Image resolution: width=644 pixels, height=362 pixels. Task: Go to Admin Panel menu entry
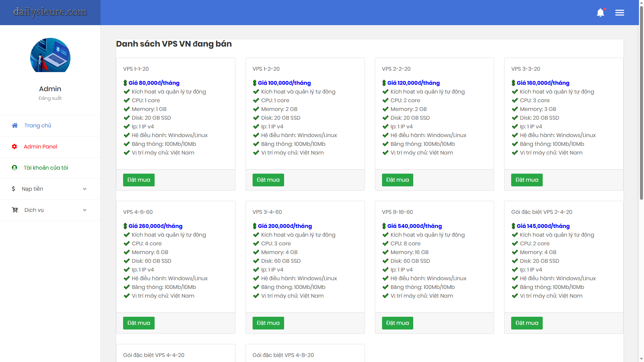click(x=40, y=146)
